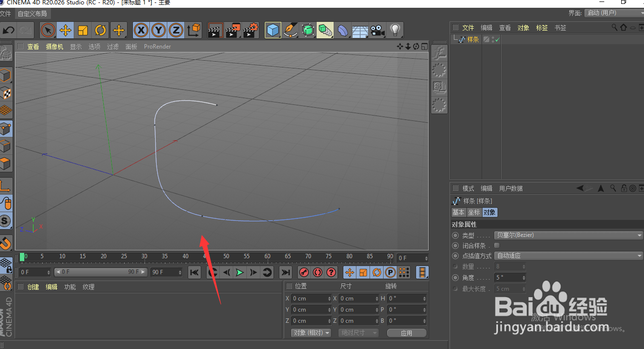Open the viewport 过滤 menu

point(113,47)
